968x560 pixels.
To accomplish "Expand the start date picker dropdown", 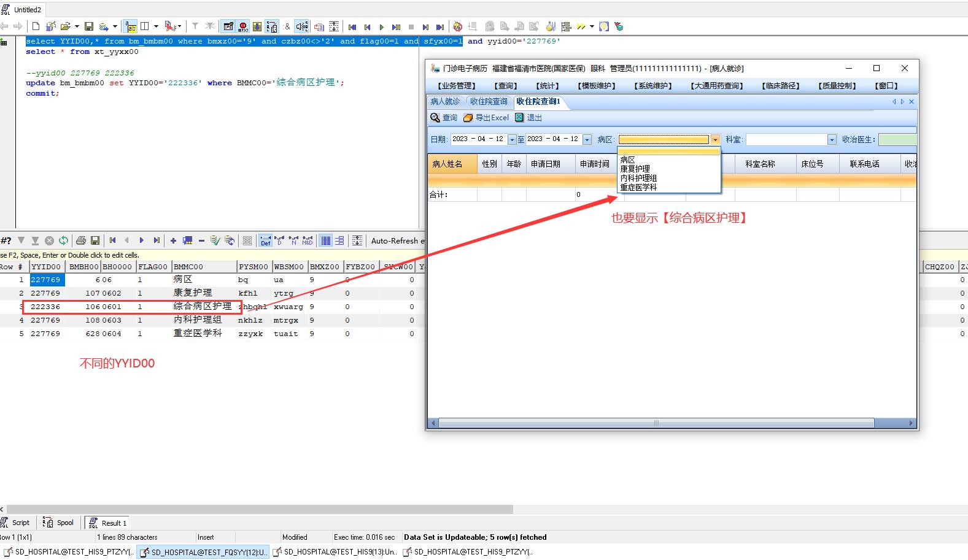I will [512, 140].
